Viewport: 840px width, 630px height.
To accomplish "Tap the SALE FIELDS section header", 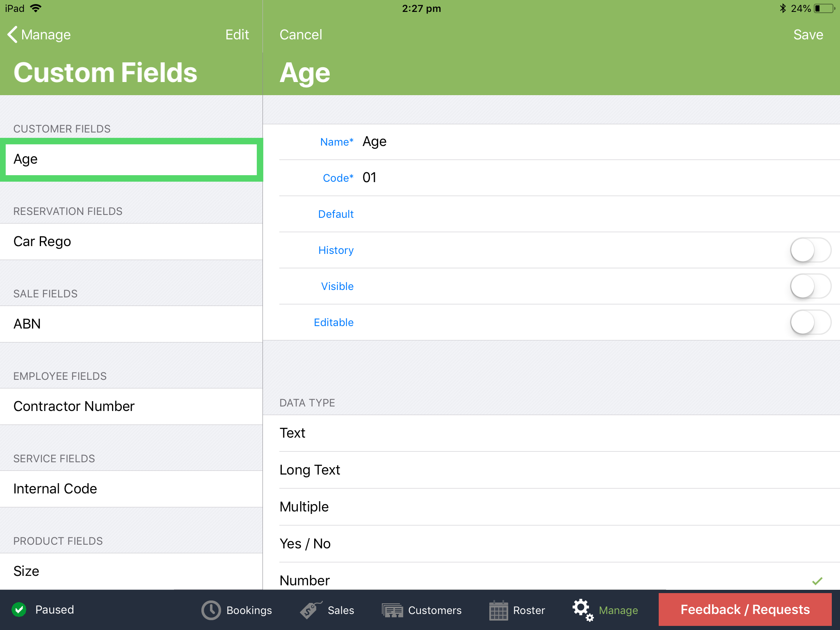I will [45, 294].
